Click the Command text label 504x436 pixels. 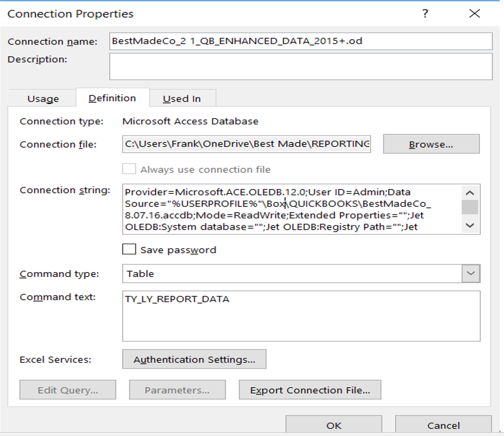(x=58, y=297)
